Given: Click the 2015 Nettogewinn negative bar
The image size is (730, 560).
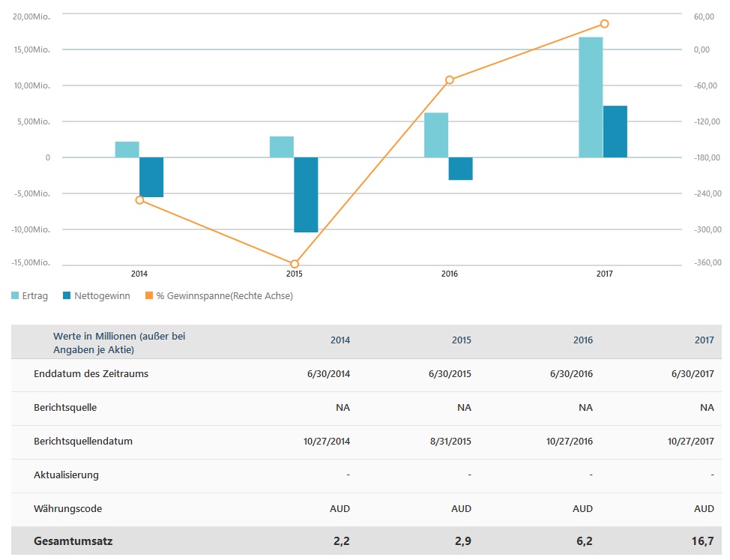Looking at the screenshot, I should coord(306,195).
